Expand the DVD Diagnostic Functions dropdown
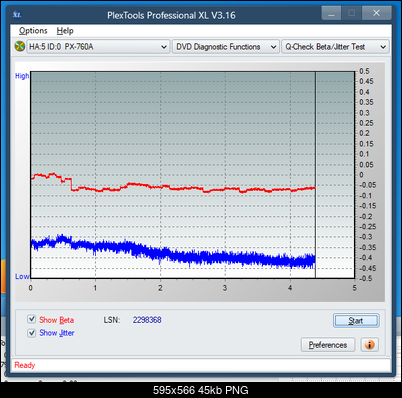402x398 pixels. click(226, 47)
